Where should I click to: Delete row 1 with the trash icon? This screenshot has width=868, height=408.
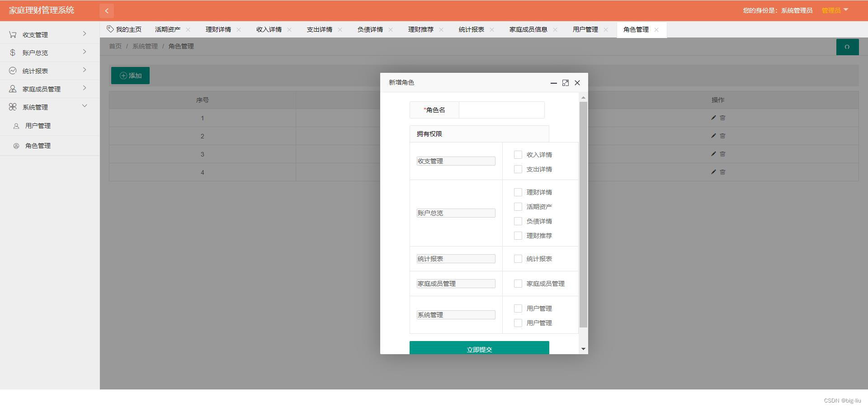pyautogui.click(x=722, y=118)
